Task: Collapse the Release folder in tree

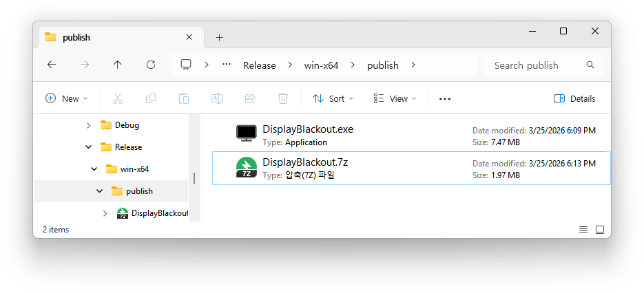Action: [88, 146]
